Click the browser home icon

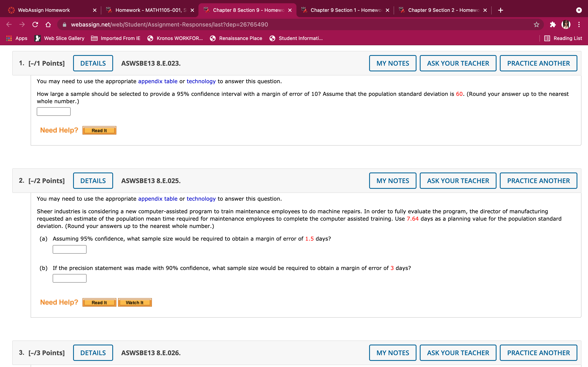[48, 24]
